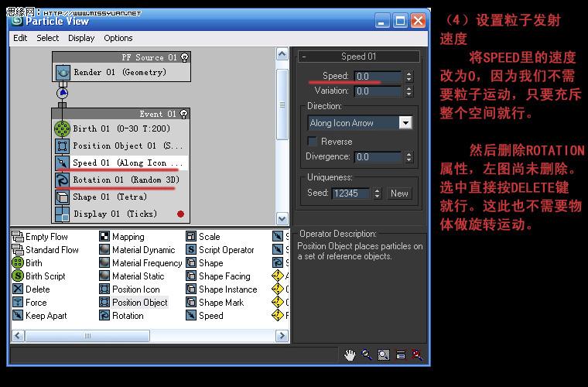The width and height of the screenshot is (588, 387).
Task: Click the Speed 01 operator icon
Action: pos(62,163)
